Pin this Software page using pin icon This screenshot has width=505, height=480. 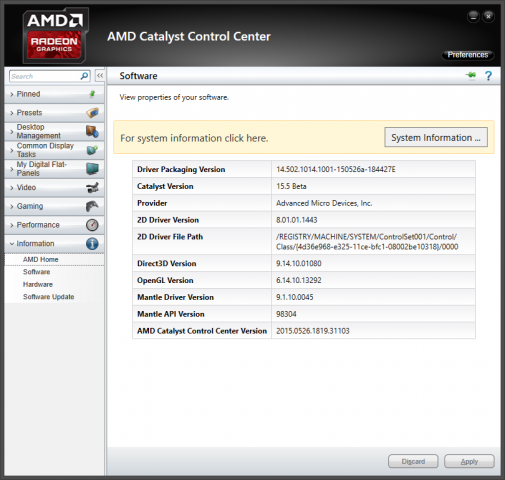[x=471, y=75]
